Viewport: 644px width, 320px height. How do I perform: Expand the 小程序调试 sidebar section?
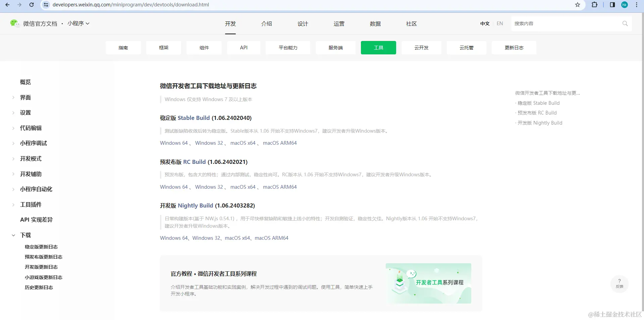[x=13, y=143]
